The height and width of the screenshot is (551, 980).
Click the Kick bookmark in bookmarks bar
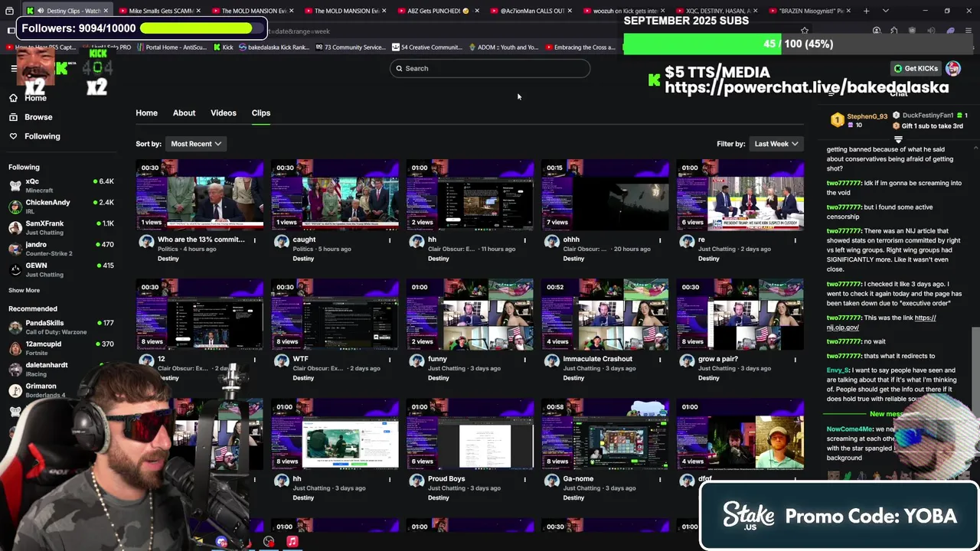[x=222, y=47]
